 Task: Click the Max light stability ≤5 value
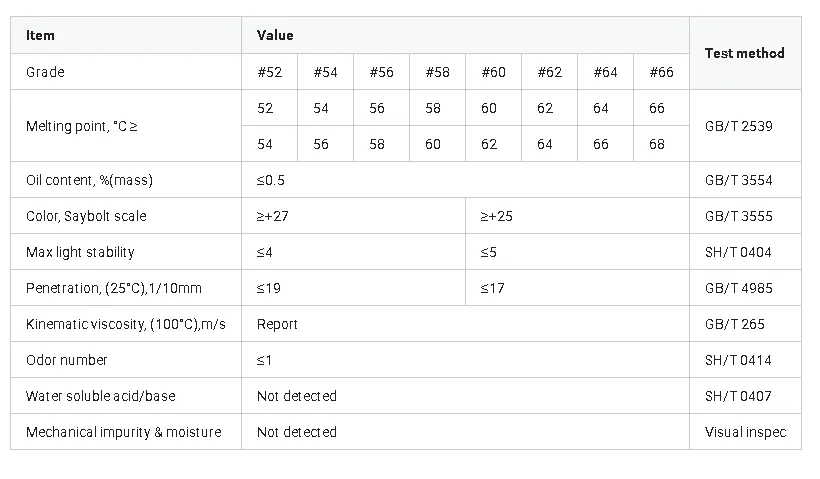pos(488,252)
